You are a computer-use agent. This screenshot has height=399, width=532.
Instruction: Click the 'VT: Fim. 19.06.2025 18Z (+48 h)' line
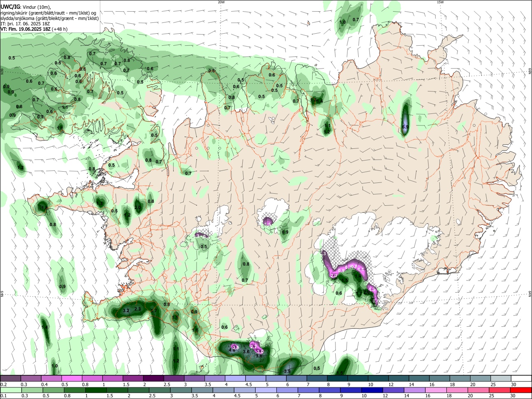(34, 29)
